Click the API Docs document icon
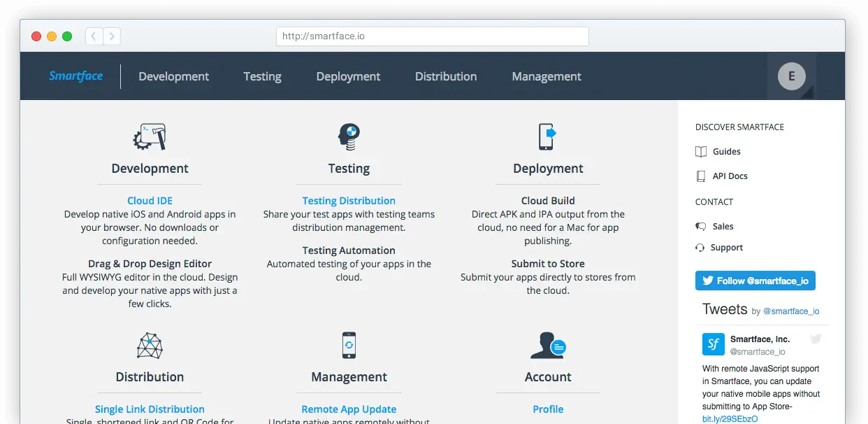 (x=701, y=176)
